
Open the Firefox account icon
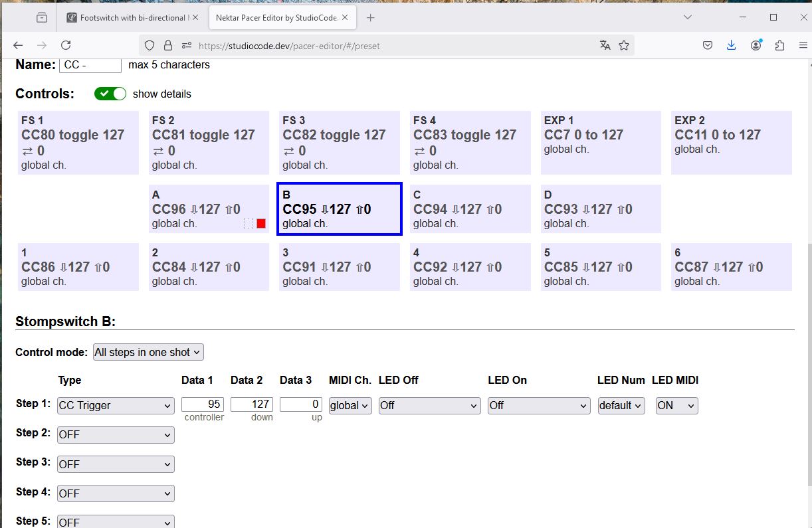pyautogui.click(x=756, y=45)
